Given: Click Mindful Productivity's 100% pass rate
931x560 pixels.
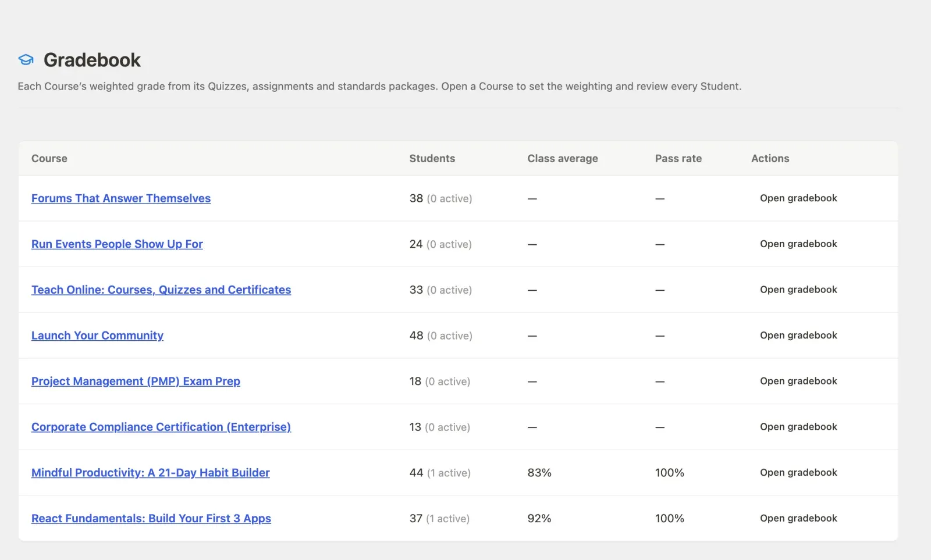Looking at the screenshot, I should [670, 473].
